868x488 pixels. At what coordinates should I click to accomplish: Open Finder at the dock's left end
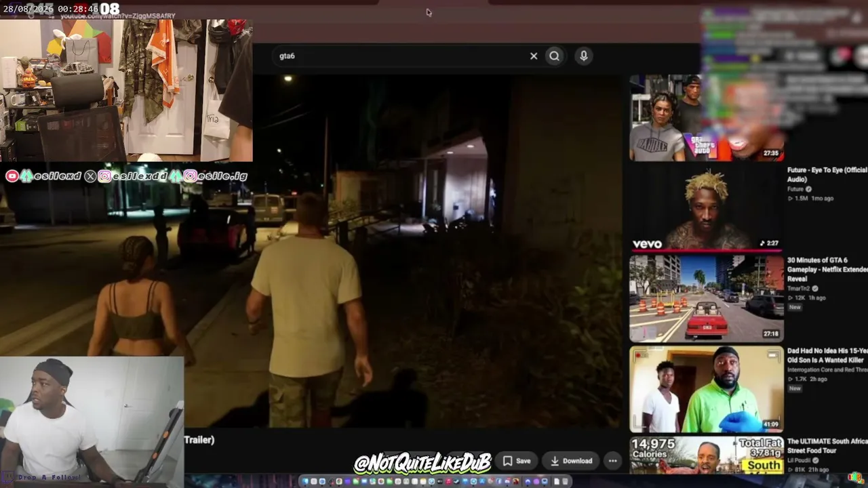click(x=306, y=481)
